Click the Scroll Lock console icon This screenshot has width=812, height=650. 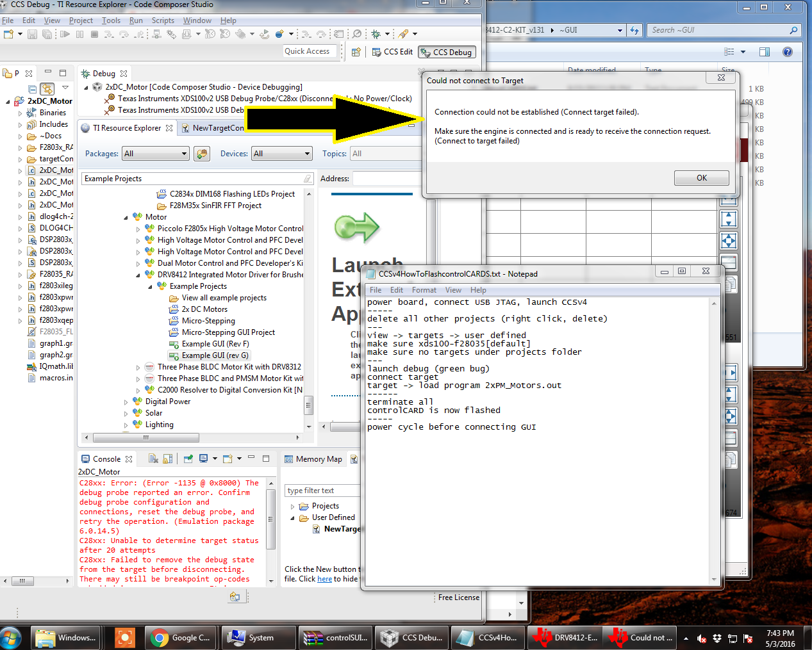pyautogui.click(x=167, y=459)
